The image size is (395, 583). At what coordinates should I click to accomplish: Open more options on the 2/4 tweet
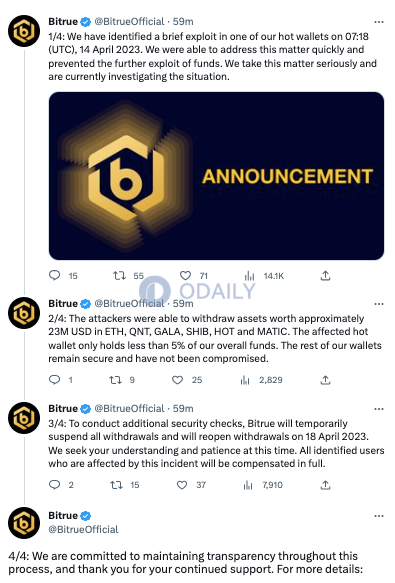tap(379, 304)
